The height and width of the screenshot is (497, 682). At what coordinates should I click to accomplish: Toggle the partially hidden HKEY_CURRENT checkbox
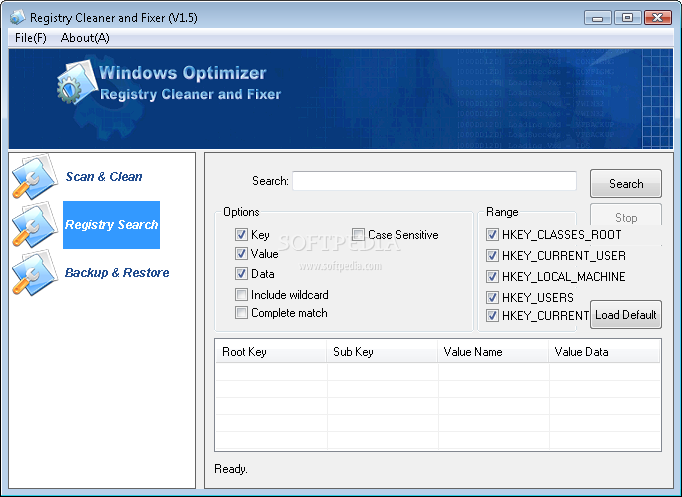[492, 315]
